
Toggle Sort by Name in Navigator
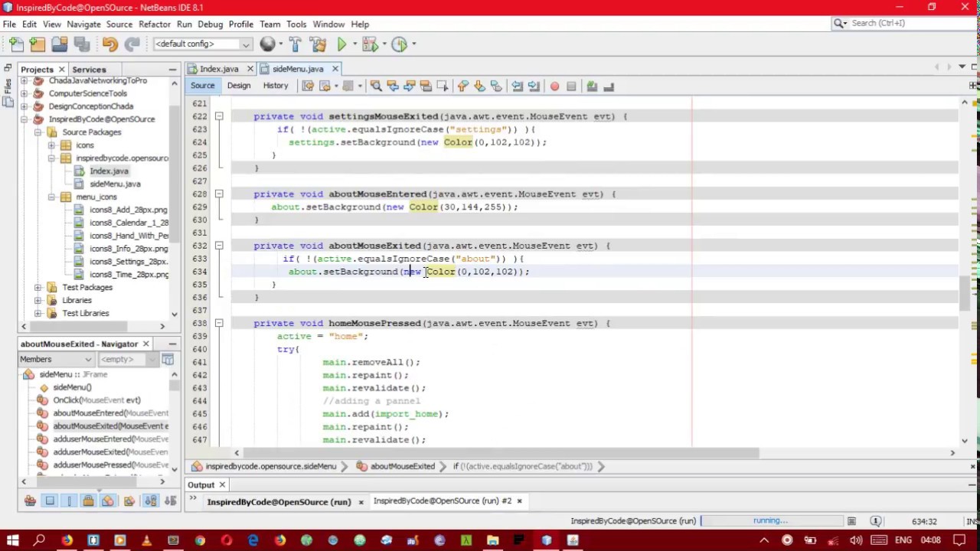[150, 501]
